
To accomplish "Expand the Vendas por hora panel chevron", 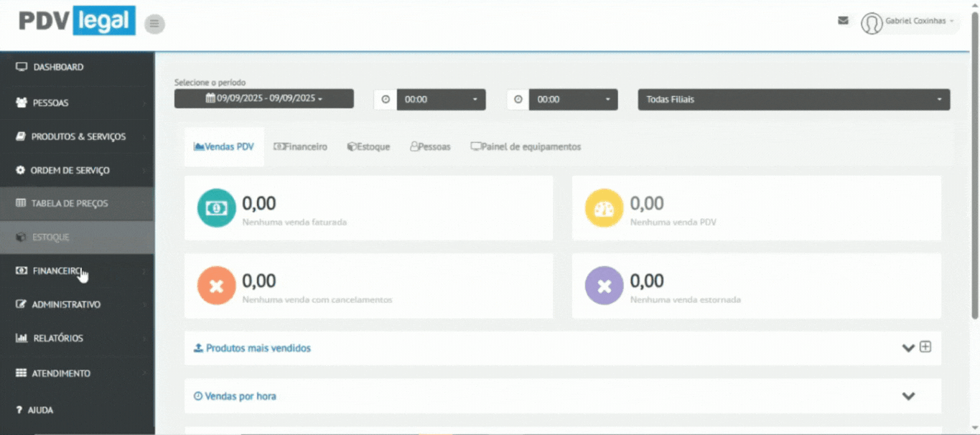I will tap(908, 396).
